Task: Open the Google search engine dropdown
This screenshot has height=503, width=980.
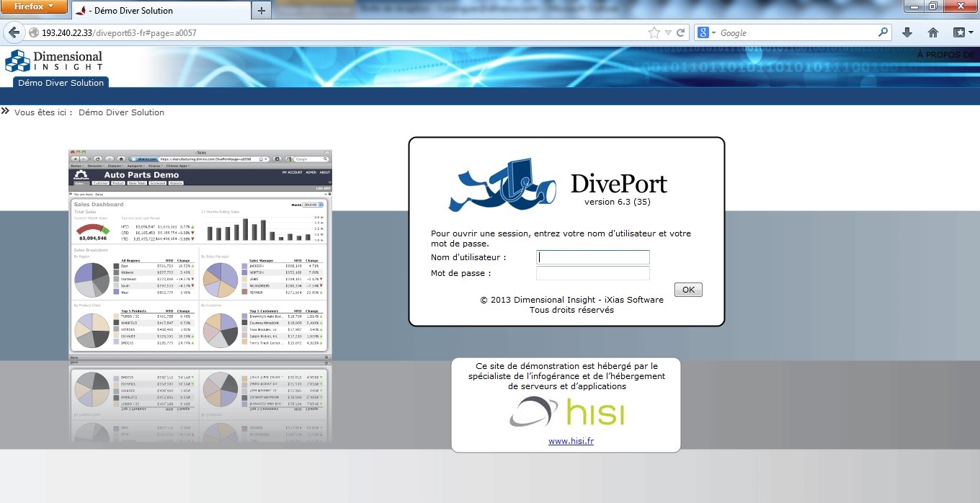Action: [706, 33]
